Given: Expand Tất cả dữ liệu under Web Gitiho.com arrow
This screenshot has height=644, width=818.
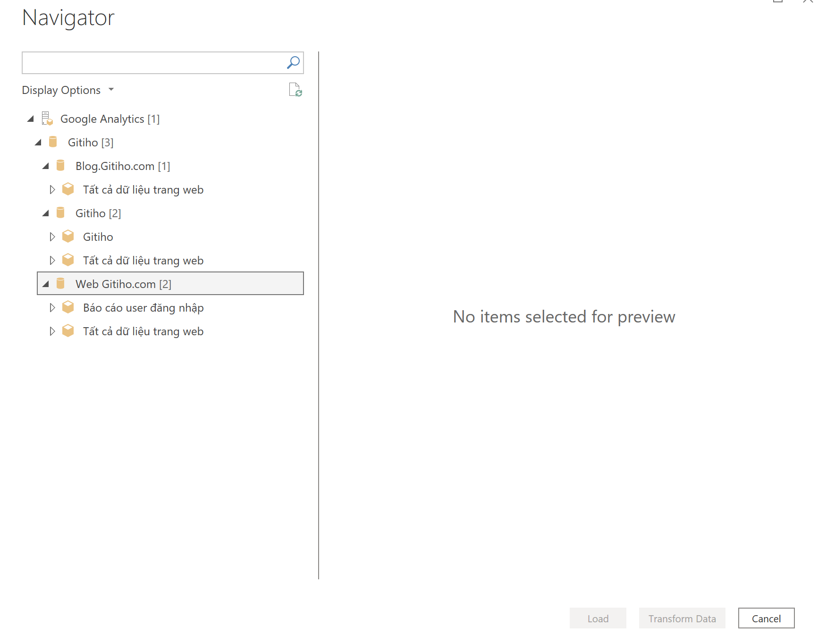Looking at the screenshot, I should point(52,331).
